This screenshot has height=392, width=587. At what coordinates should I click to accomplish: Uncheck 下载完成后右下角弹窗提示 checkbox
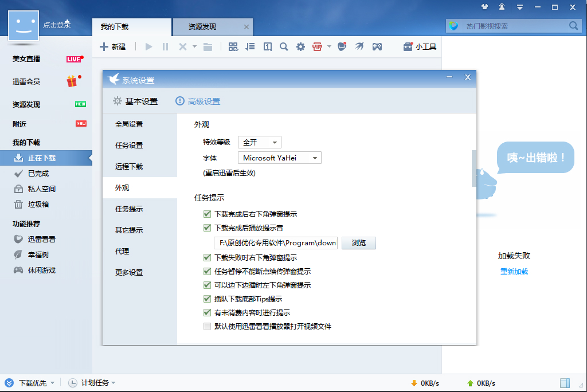pos(208,214)
